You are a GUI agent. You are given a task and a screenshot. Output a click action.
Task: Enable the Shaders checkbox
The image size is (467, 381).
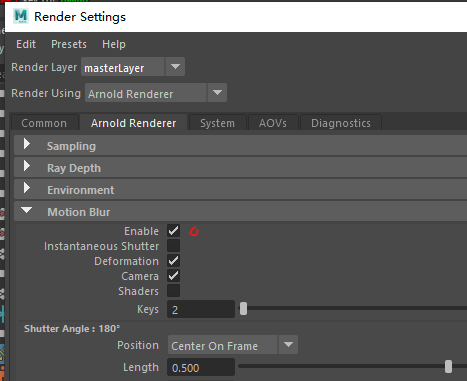[x=173, y=291]
